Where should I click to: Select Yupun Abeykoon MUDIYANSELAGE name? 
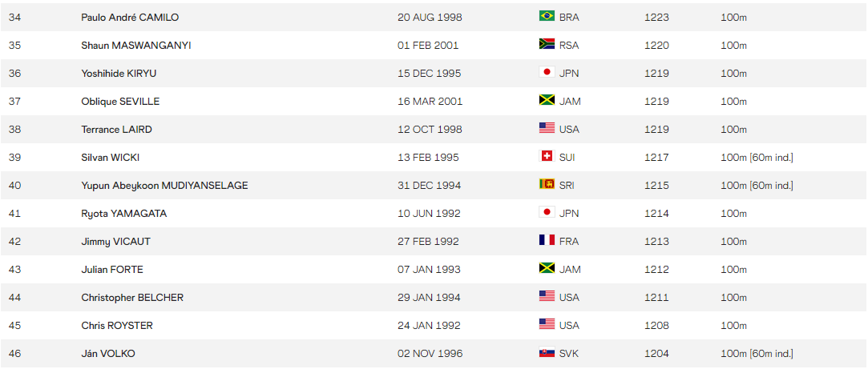click(164, 186)
